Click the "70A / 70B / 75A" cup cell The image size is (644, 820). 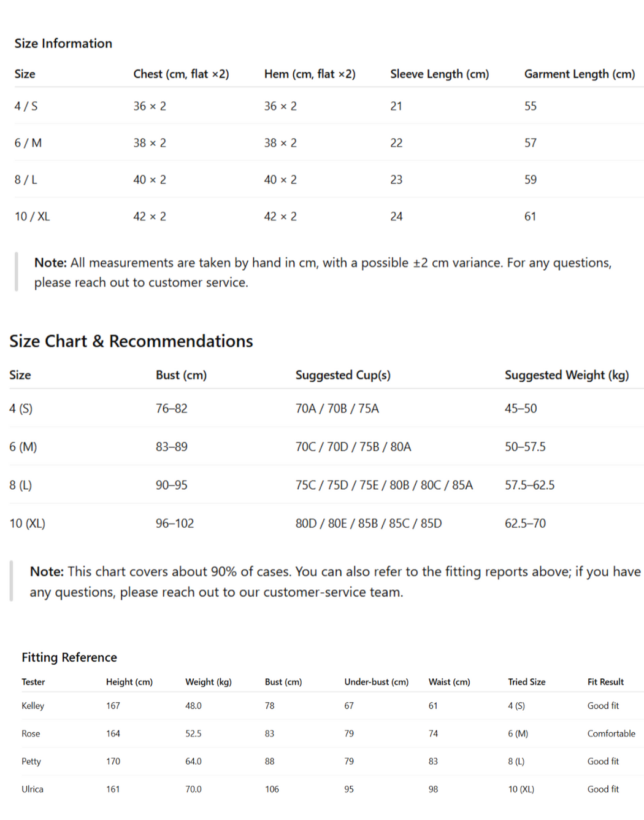point(337,409)
